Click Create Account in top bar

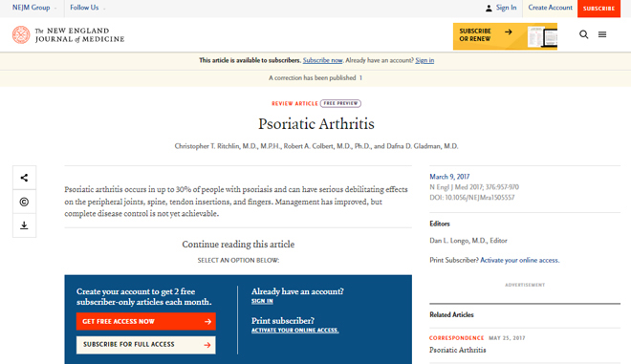[550, 8]
